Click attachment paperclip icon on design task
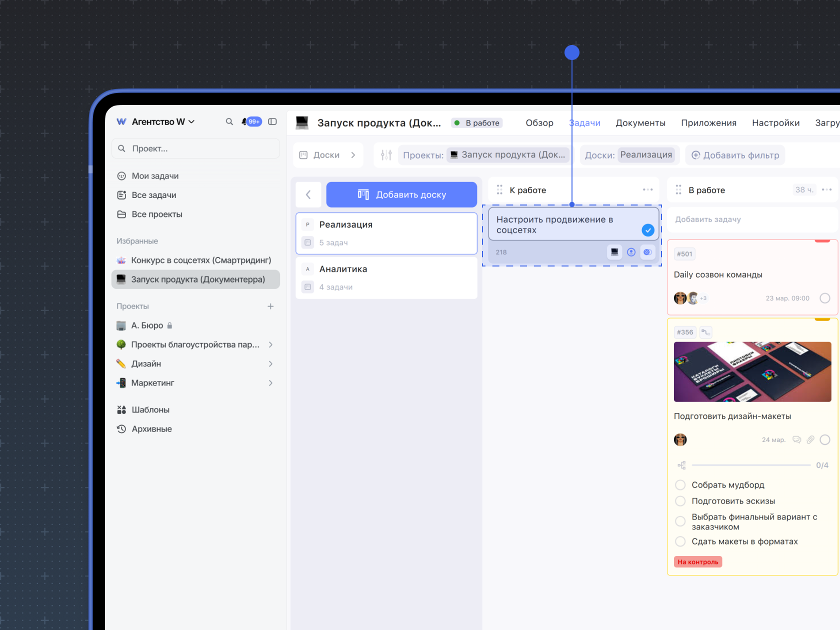 (810, 439)
